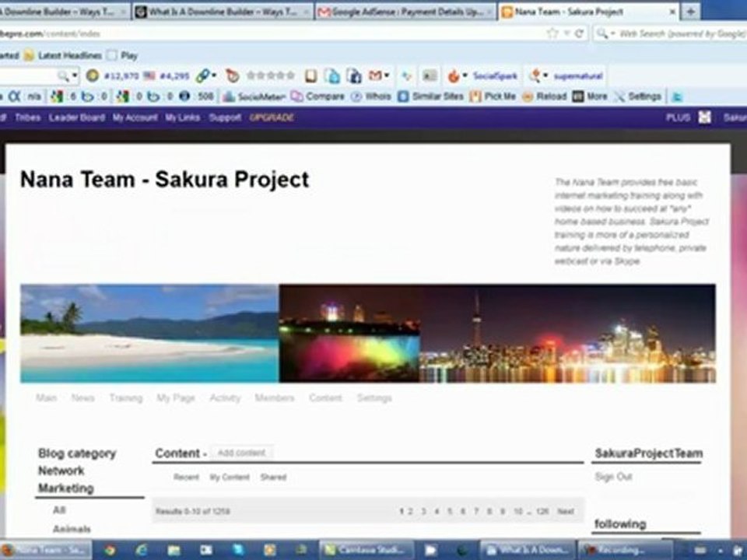Open the supernatural toolbar link
Image resolution: width=747 pixels, height=560 pixels.
pyautogui.click(x=578, y=75)
